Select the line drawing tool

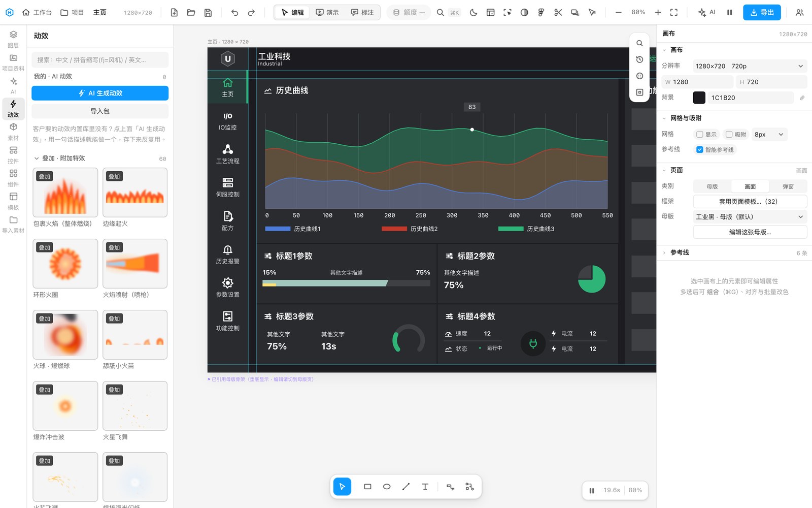click(x=406, y=487)
